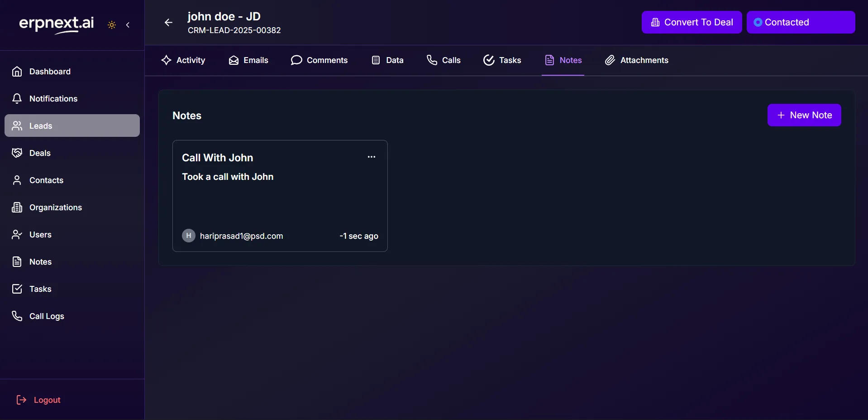Click the Call Logs phone icon
Screen dimensions: 868x420
click(x=17, y=316)
